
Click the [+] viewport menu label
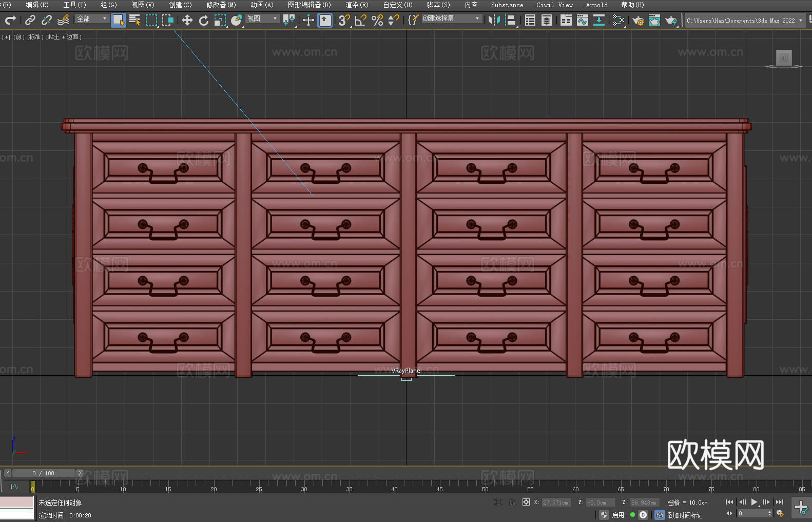point(6,37)
